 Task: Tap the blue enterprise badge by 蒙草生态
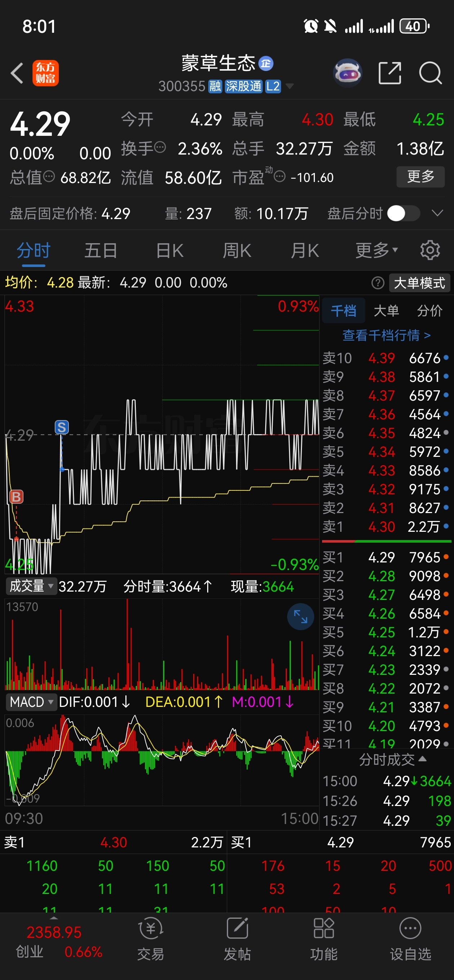266,63
